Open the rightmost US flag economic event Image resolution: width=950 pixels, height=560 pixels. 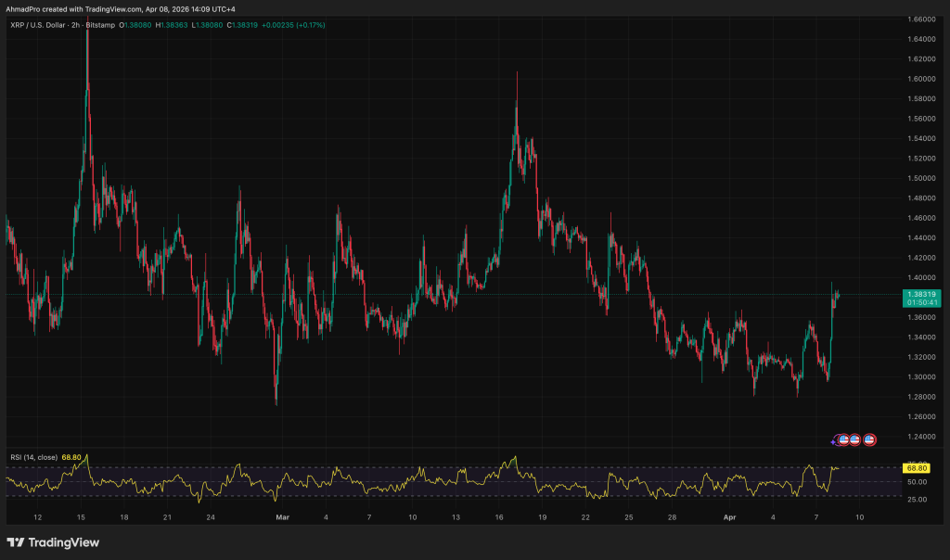pos(869,439)
